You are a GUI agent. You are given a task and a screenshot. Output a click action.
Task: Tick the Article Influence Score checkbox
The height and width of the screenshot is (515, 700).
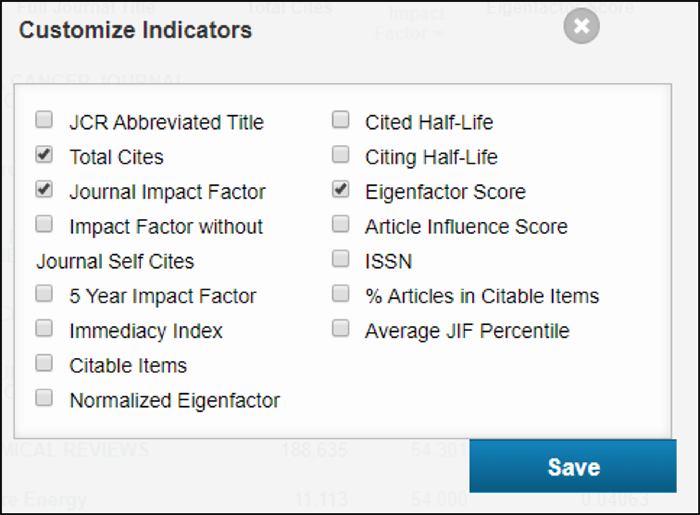coord(341,224)
